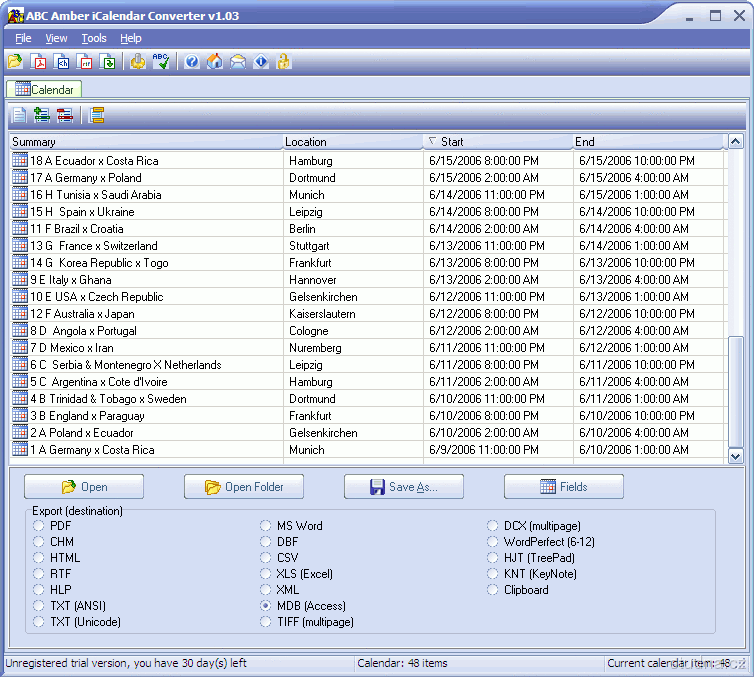Viewport: 754px width, 677px height.
Task: Switch to the Calendar tab
Action: 44,90
